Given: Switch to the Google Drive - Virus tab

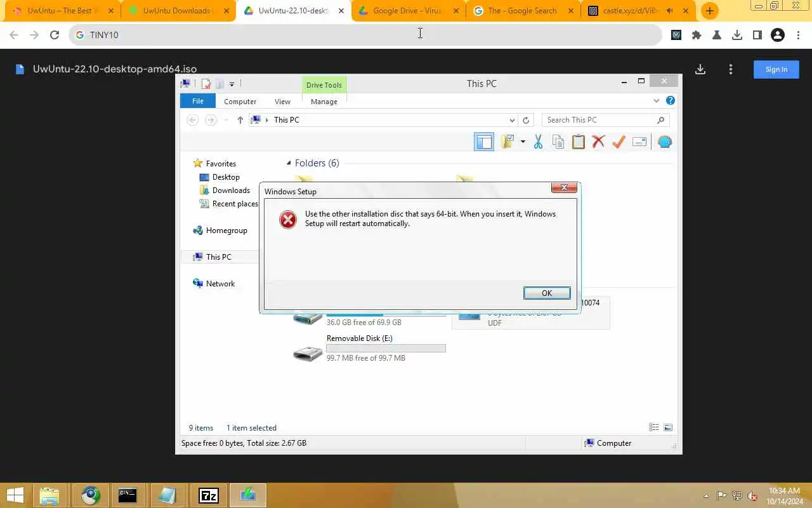Looking at the screenshot, I should coord(408,11).
